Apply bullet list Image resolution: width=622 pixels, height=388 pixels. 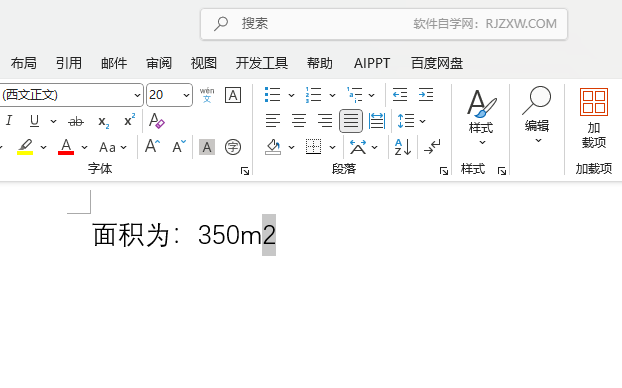[x=273, y=95]
